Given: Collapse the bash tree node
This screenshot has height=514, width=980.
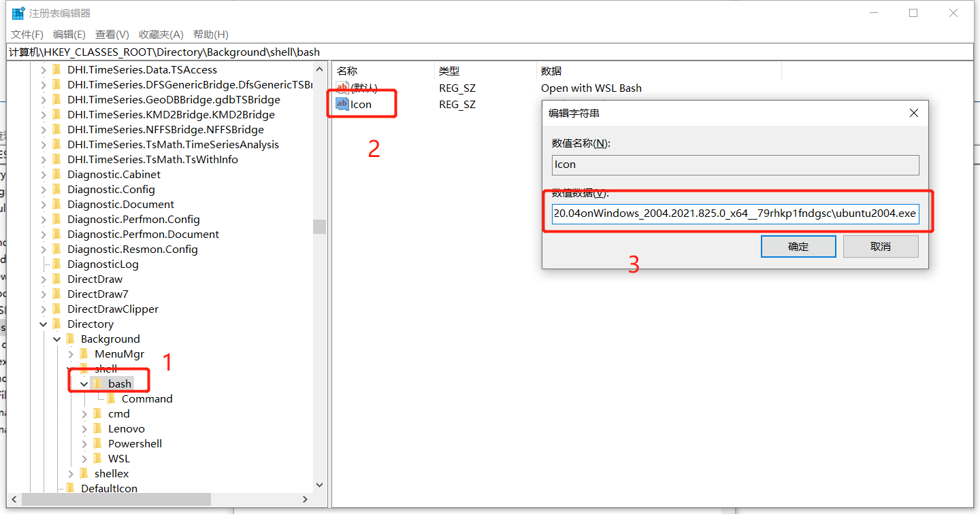Looking at the screenshot, I should pos(84,383).
